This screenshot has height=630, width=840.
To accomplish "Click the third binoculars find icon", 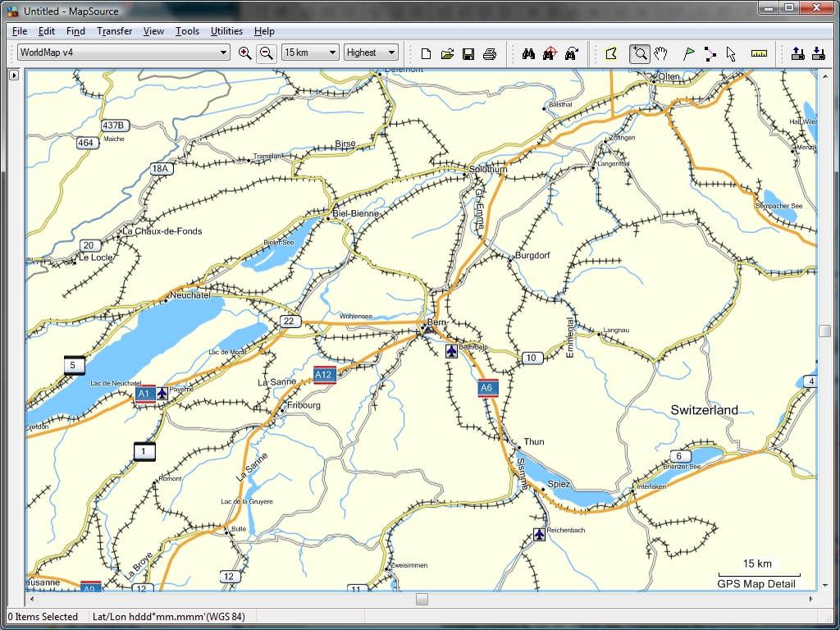I will click(x=572, y=53).
